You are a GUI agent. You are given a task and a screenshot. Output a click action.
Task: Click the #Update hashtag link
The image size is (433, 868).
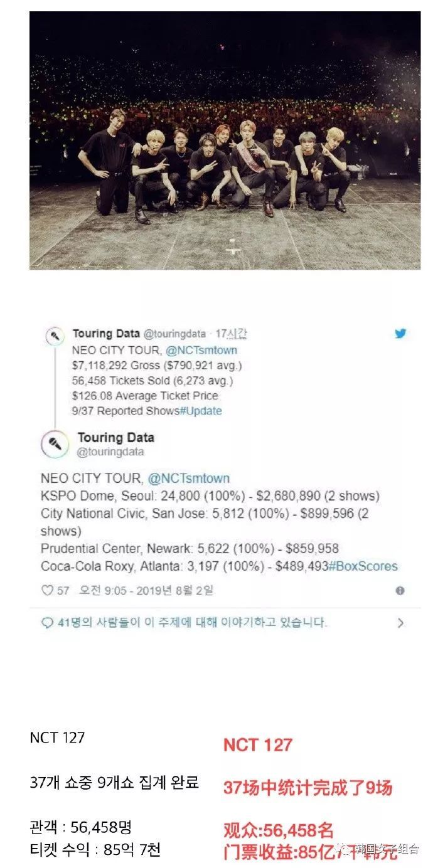point(201,411)
